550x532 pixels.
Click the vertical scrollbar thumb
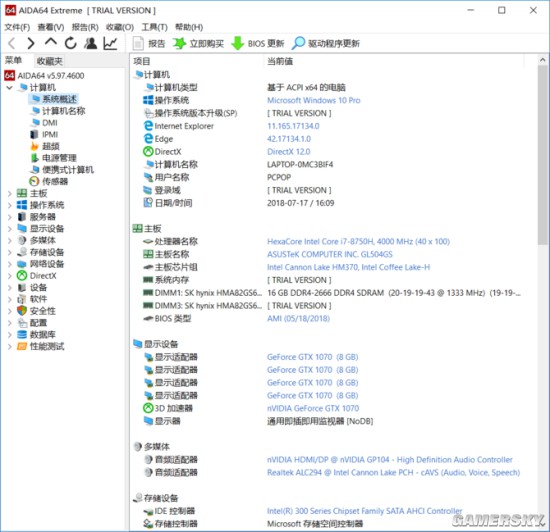click(543, 154)
